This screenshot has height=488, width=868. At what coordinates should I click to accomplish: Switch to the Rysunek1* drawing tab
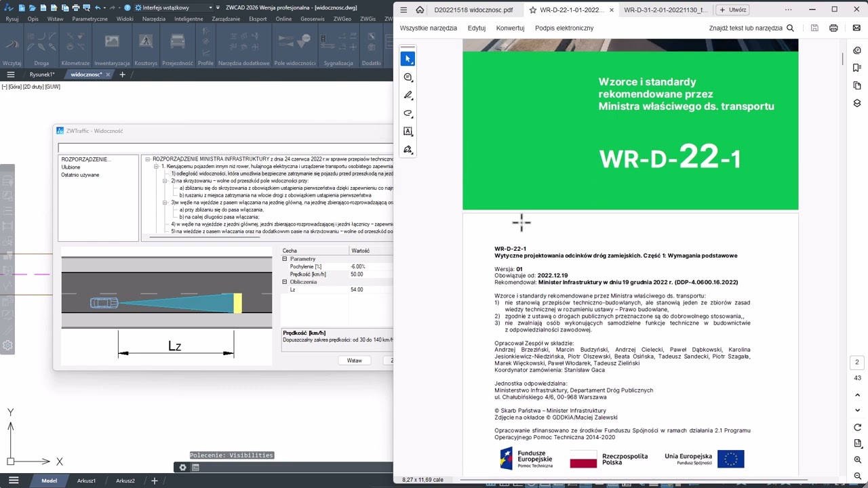(x=42, y=75)
